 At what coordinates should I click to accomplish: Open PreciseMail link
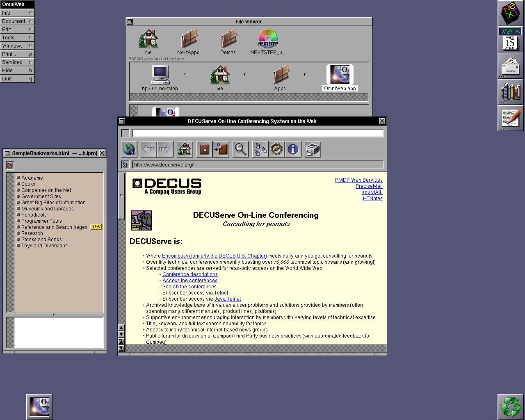pyautogui.click(x=369, y=186)
